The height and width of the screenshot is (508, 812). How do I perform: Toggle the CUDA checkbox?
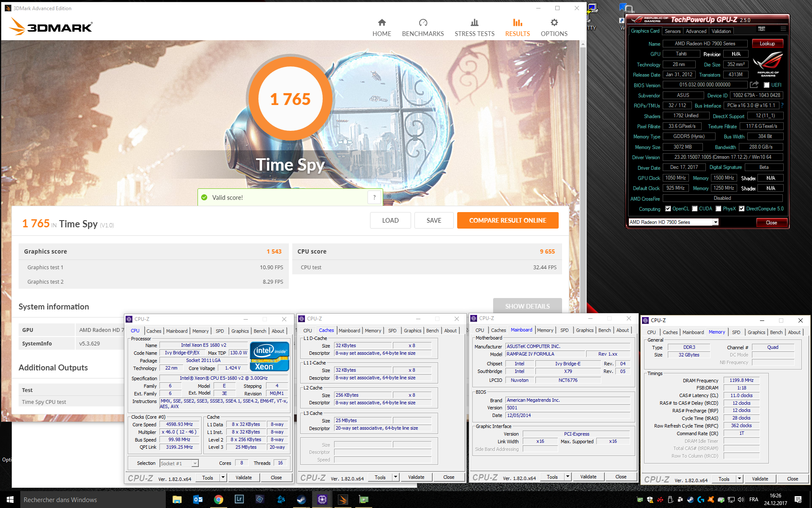tap(694, 209)
